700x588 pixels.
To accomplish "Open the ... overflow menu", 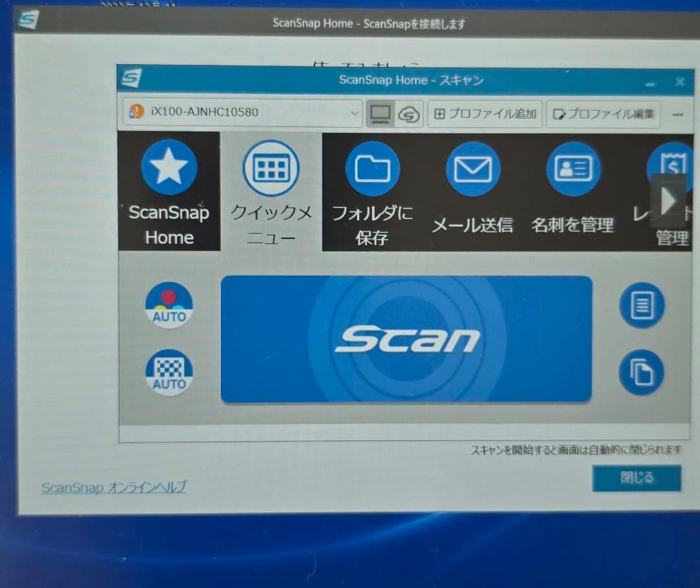I will (x=679, y=113).
